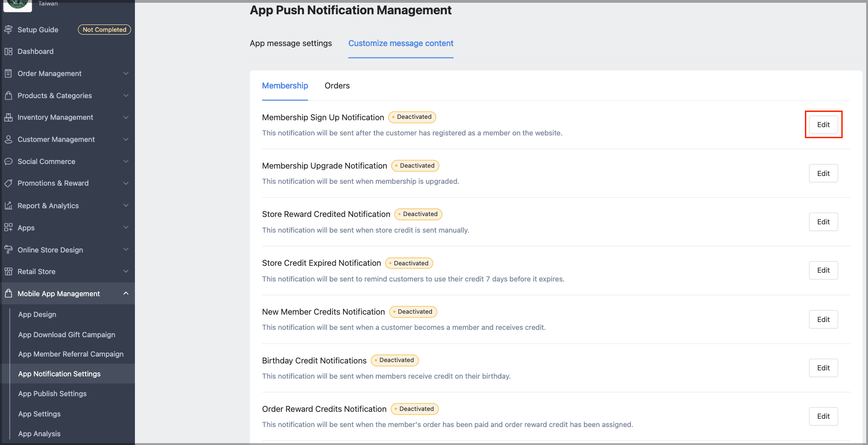
Task: Click the Dashboard sidebar icon
Action: point(8,52)
